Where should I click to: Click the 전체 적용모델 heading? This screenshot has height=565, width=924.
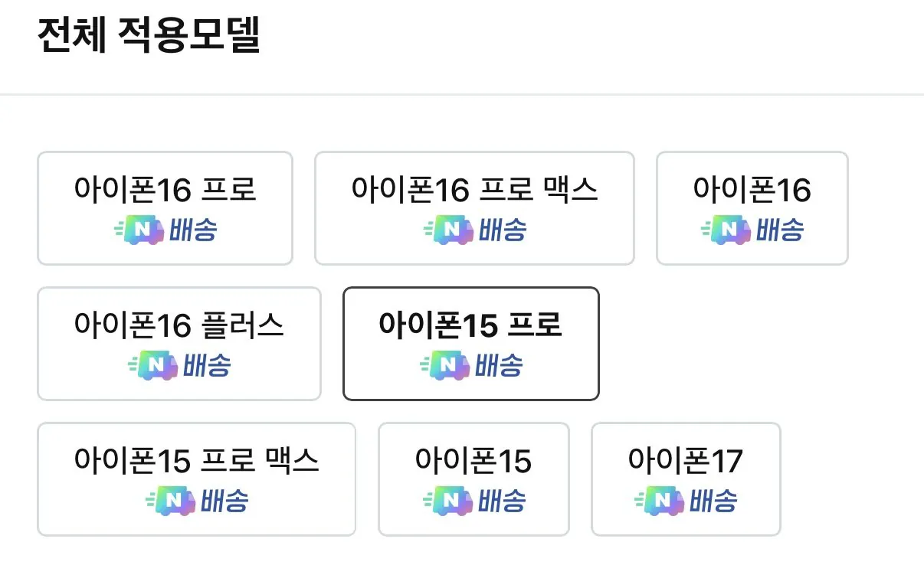pyautogui.click(x=149, y=36)
